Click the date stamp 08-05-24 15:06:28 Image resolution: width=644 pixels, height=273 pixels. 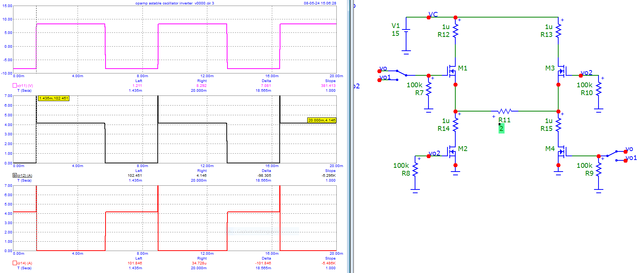pos(320,3)
